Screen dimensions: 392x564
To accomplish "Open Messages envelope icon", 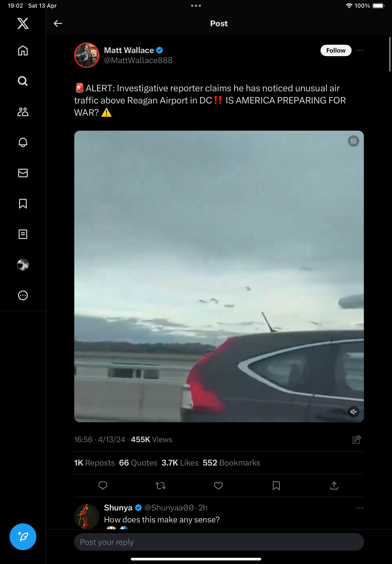I will point(23,173).
